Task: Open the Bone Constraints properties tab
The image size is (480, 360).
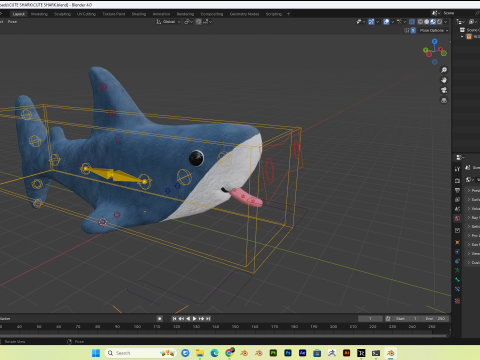Action: pyautogui.click(x=457, y=289)
